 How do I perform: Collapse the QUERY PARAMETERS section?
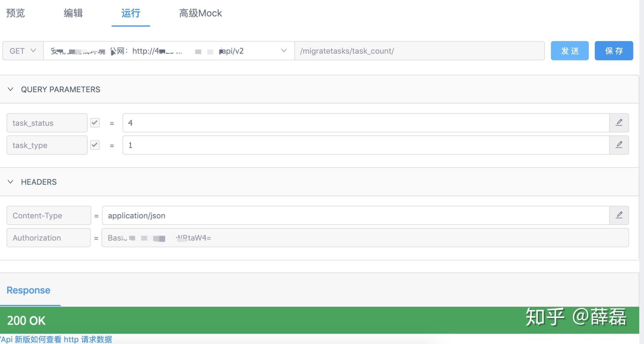11,89
